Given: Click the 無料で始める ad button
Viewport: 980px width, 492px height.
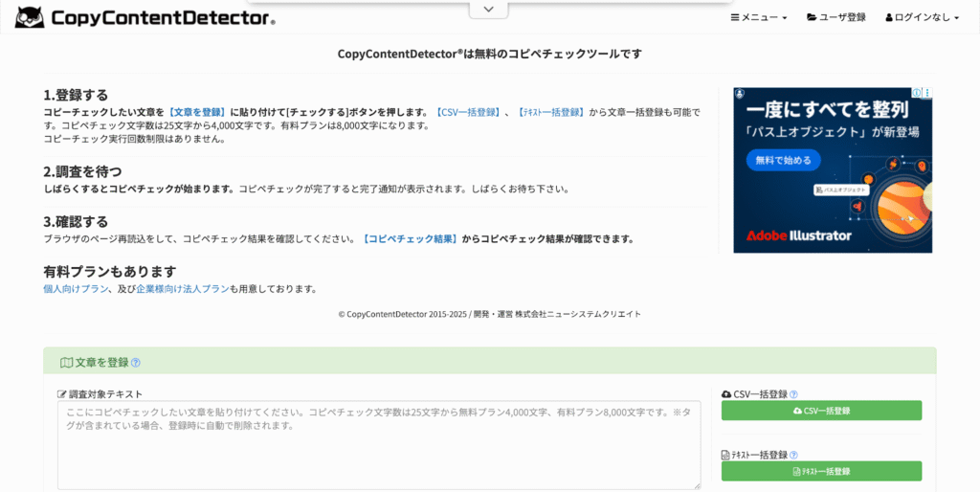Looking at the screenshot, I should click(783, 160).
